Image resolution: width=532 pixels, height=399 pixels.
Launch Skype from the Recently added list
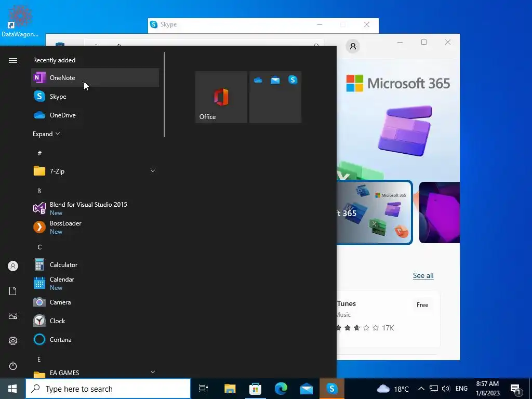click(95, 96)
